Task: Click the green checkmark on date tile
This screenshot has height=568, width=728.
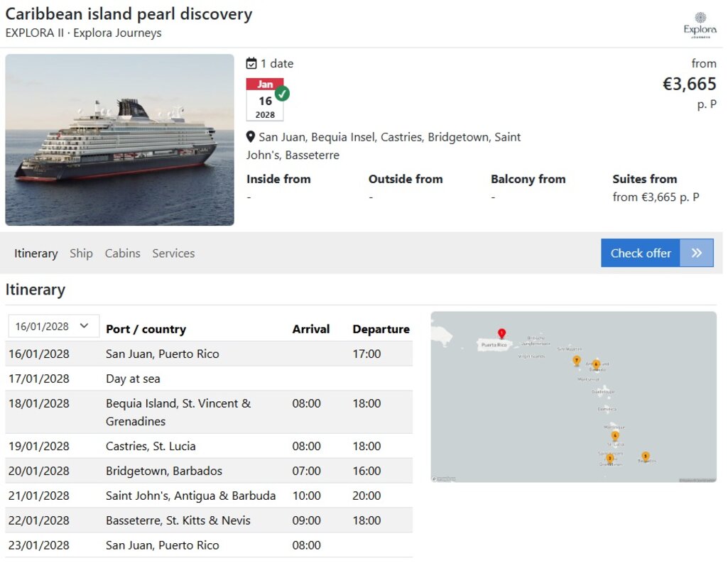Action: 282,94
